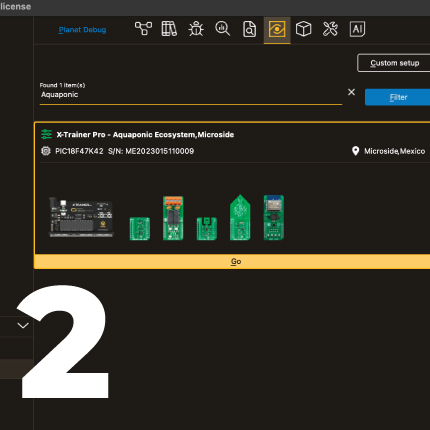The height and width of the screenshot is (430, 430).
Task: Click the Filter button
Action: (x=398, y=97)
